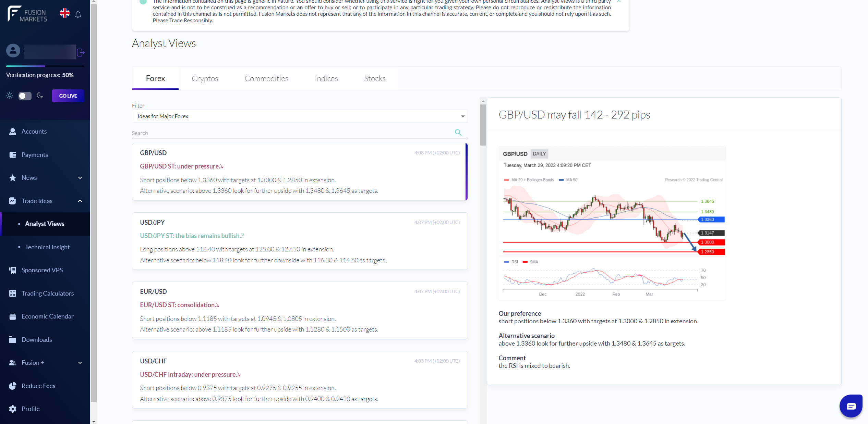
Task: Click the Trading Calculators icon
Action: pos(13,294)
